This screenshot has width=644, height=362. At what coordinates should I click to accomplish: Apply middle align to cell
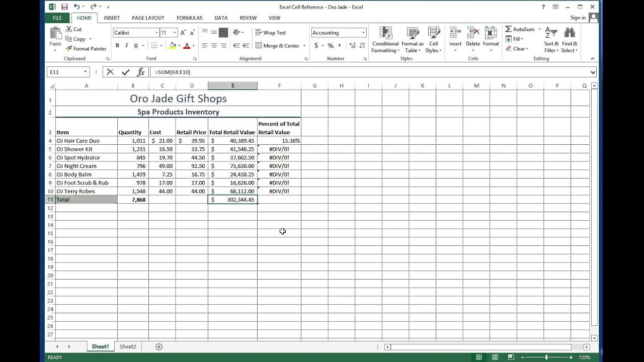pos(214,32)
